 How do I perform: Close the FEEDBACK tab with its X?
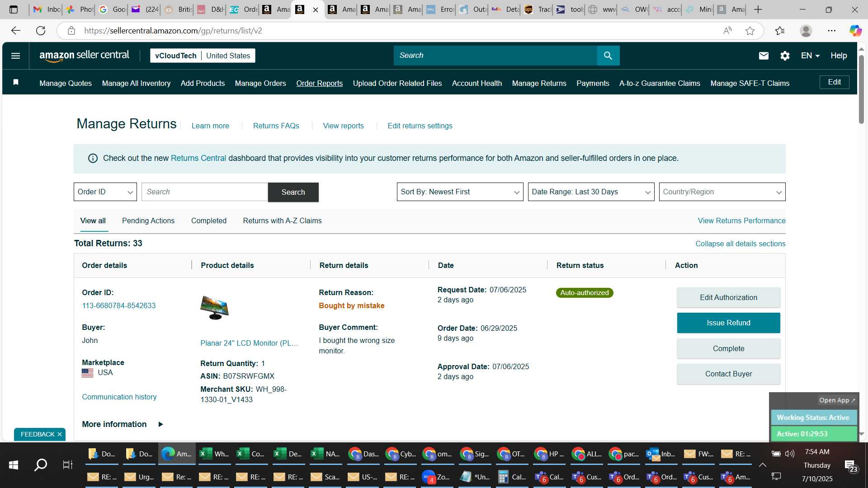click(x=60, y=434)
